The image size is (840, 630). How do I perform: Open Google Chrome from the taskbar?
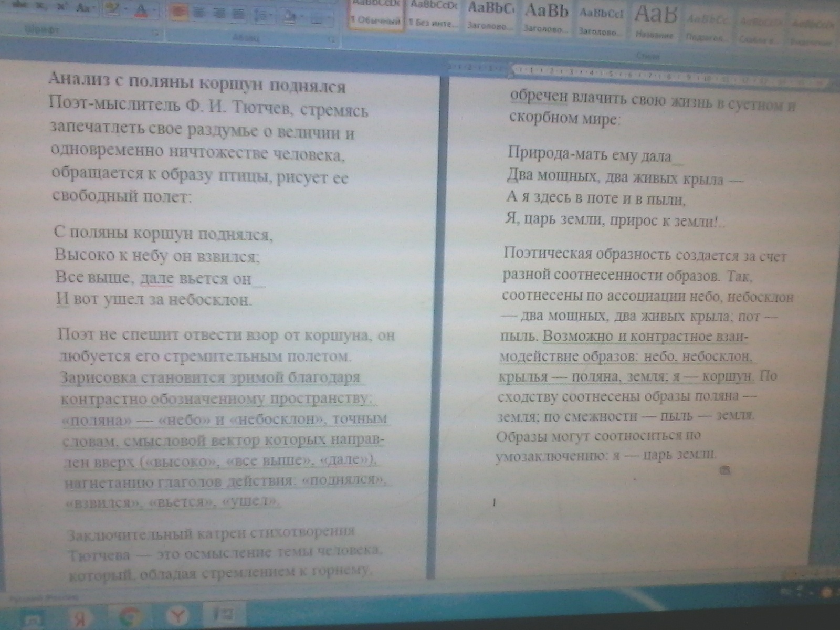[x=131, y=616]
